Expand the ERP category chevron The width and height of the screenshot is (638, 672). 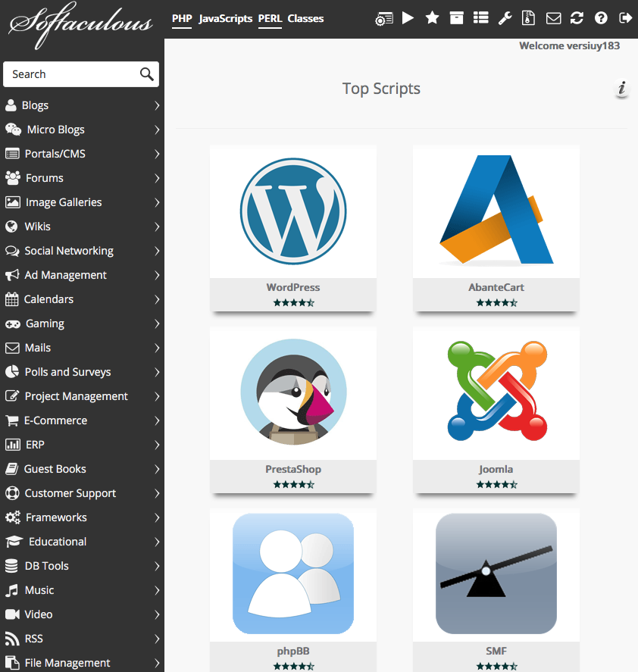coord(157,445)
